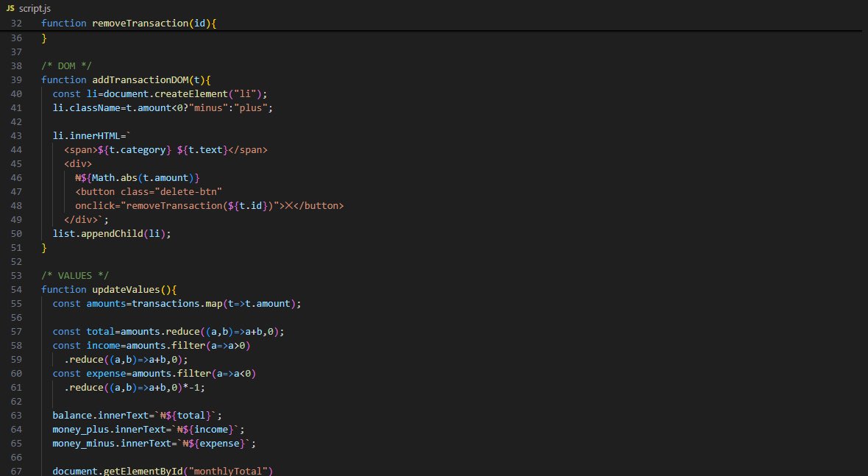Viewport: 868px width, 476px height.
Task: Place cursor on the /* DOM */ comment
Action: tap(66, 66)
